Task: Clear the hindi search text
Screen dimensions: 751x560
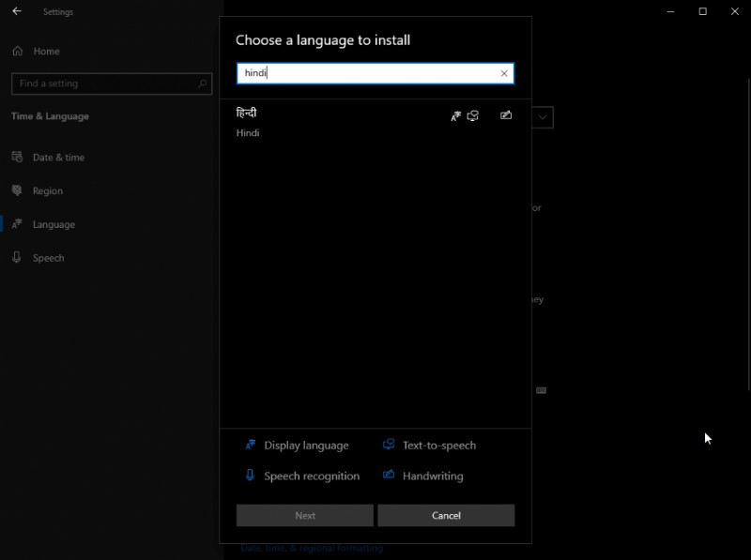Action: pos(502,72)
